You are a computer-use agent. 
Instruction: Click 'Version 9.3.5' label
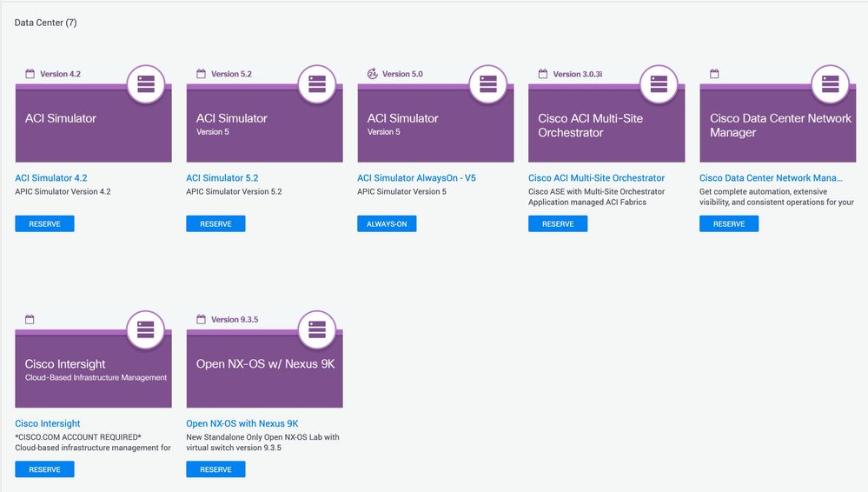pyautogui.click(x=235, y=319)
